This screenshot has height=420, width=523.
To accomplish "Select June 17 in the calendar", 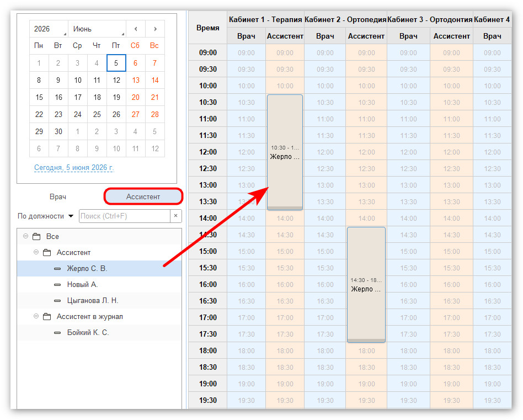I will coord(78,97).
